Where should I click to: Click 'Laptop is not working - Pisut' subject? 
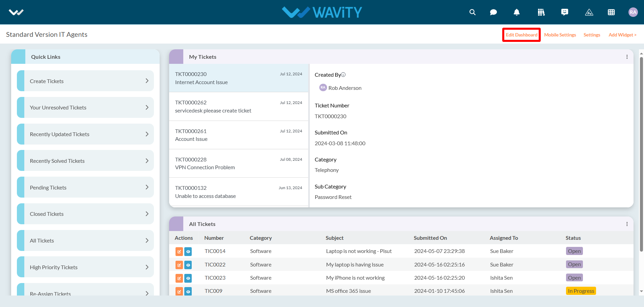(x=359, y=251)
